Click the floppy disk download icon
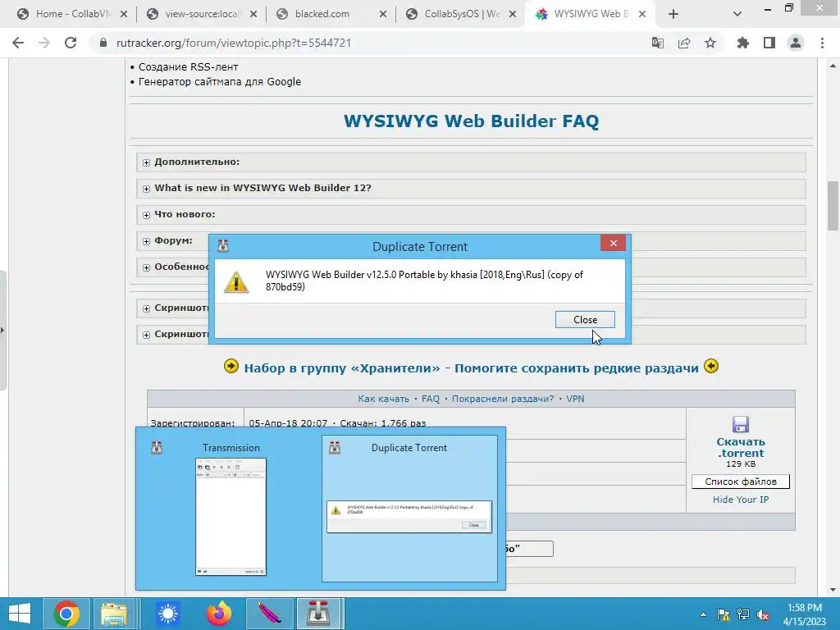840x630 pixels. (741, 424)
